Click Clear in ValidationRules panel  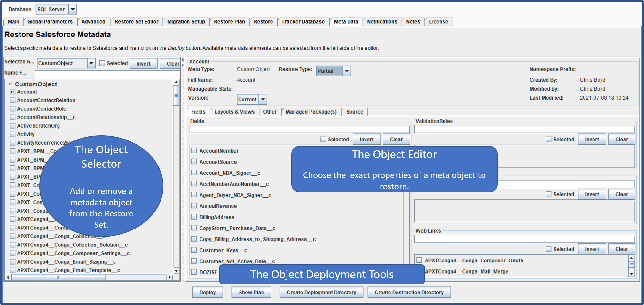coord(622,139)
